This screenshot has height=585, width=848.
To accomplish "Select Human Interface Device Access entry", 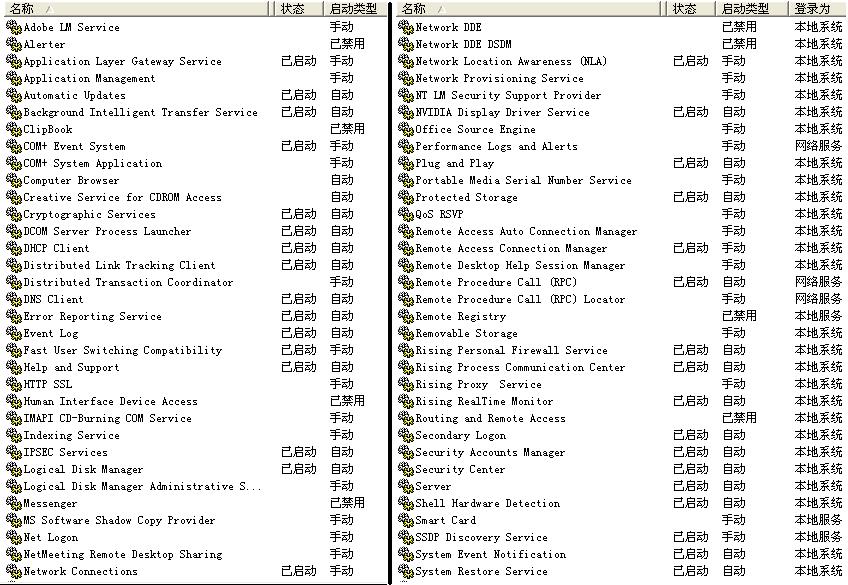I will [x=110, y=401].
